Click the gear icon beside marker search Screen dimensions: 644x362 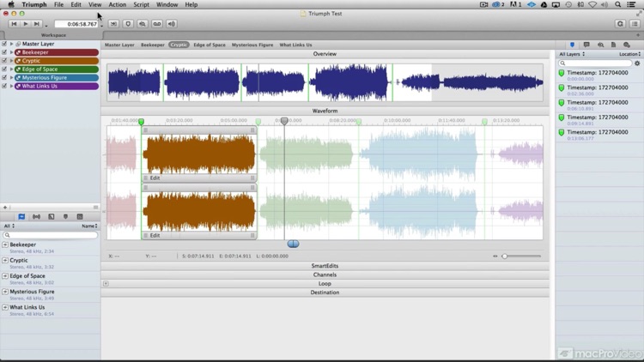click(636, 63)
